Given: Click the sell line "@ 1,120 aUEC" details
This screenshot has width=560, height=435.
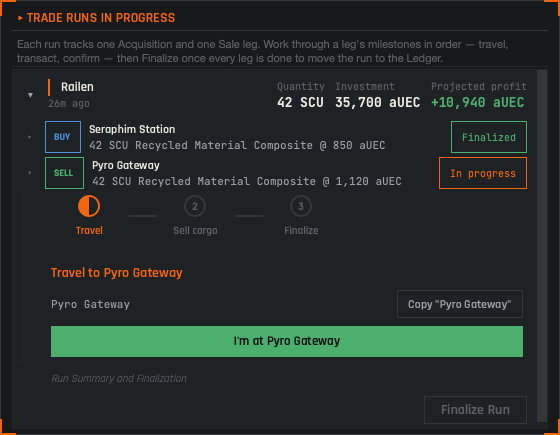Looking at the screenshot, I should pos(247,181).
